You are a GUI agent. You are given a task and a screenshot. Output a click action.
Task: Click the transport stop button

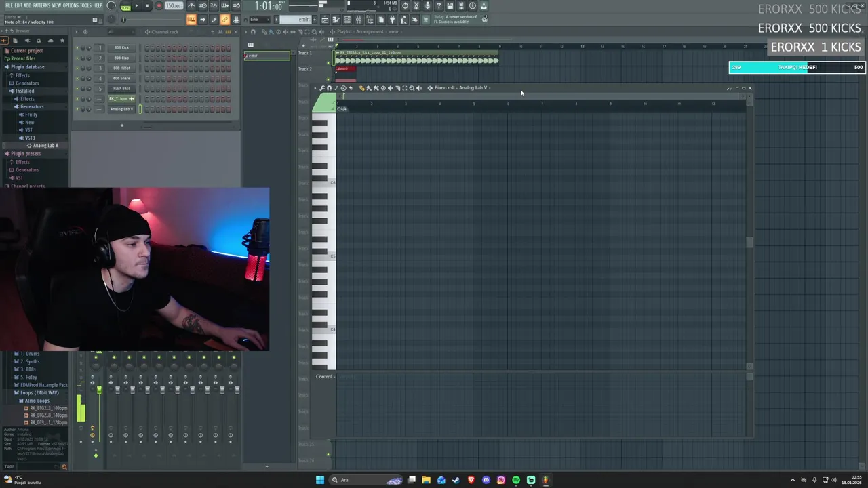click(x=146, y=6)
